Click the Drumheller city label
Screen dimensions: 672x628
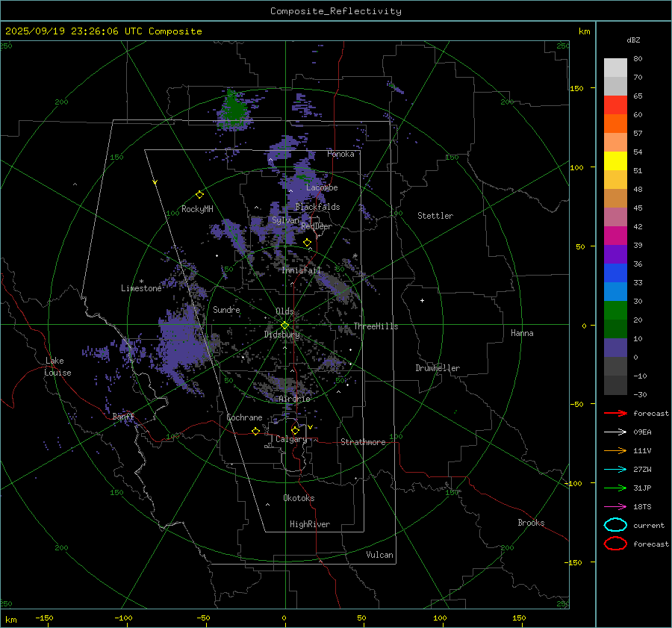438,368
